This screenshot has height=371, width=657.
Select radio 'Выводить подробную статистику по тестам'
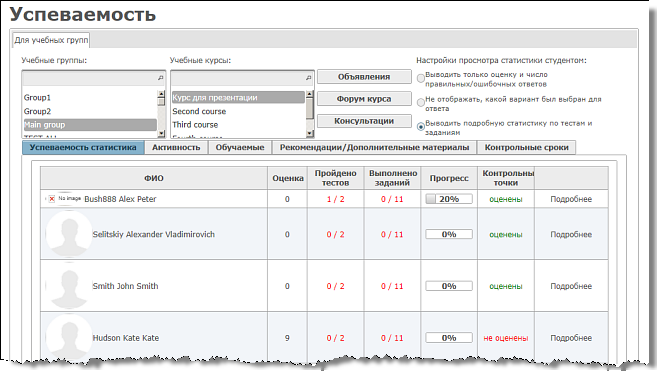pyautogui.click(x=421, y=127)
